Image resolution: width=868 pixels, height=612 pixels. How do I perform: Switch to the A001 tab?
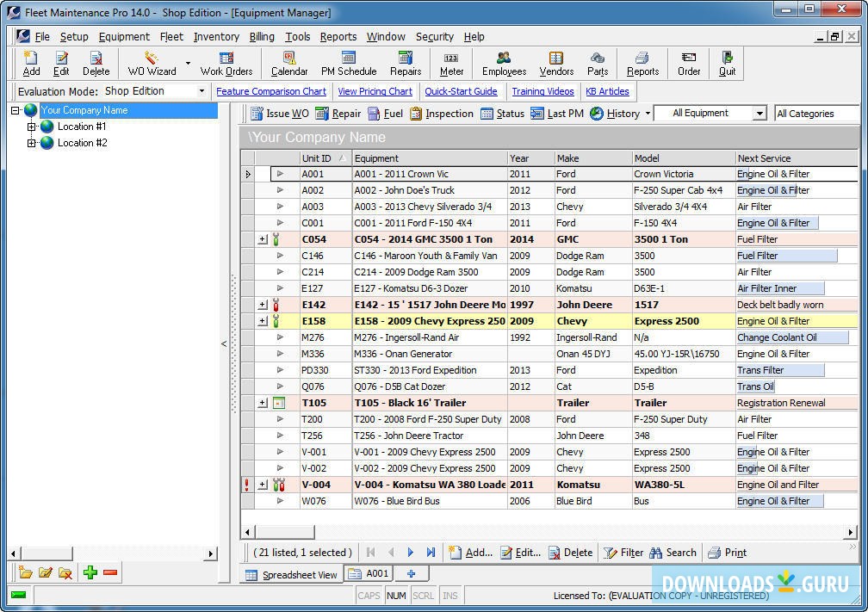coord(369,573)
